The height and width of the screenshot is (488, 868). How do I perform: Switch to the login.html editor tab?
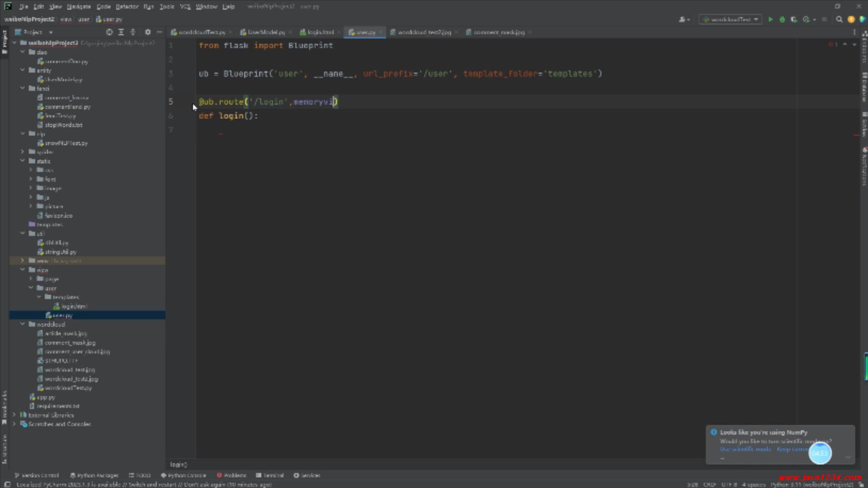coord(320,32)
